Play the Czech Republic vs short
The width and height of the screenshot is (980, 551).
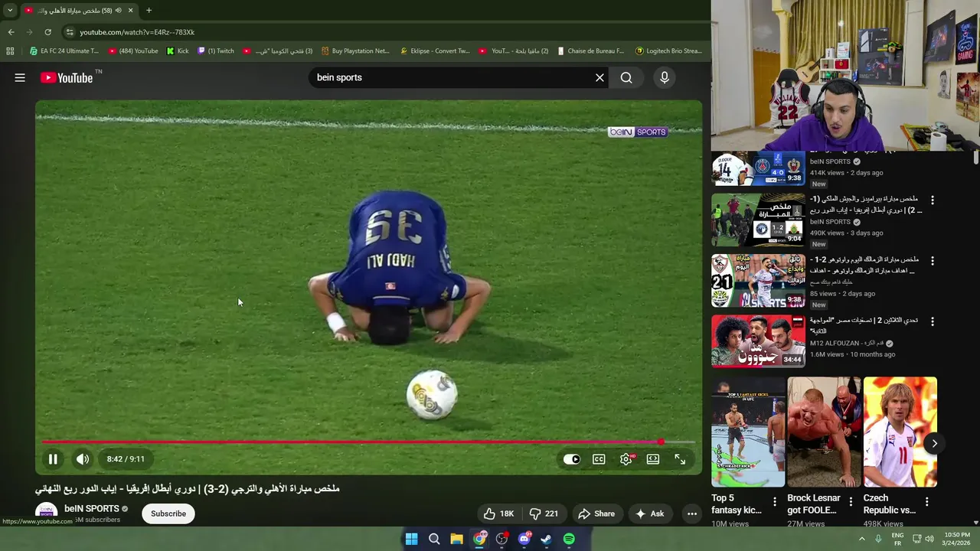900,432
